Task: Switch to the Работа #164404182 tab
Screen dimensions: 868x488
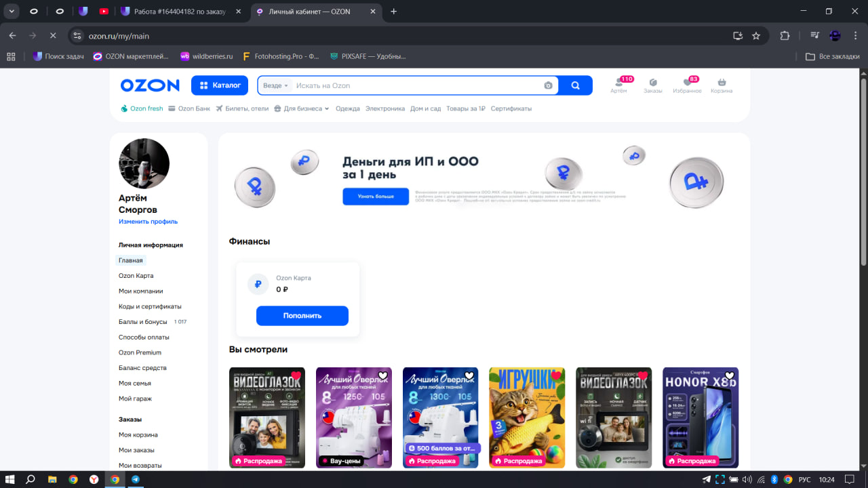Action: (182, 12)
